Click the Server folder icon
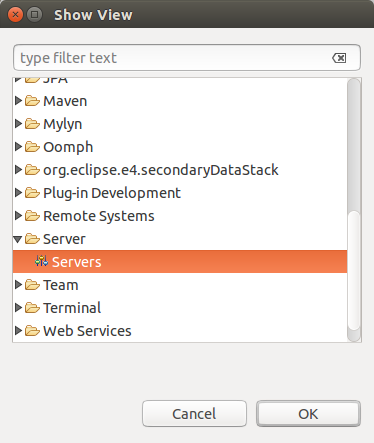Viewport: 374px width, 443px height. point(32,239)
